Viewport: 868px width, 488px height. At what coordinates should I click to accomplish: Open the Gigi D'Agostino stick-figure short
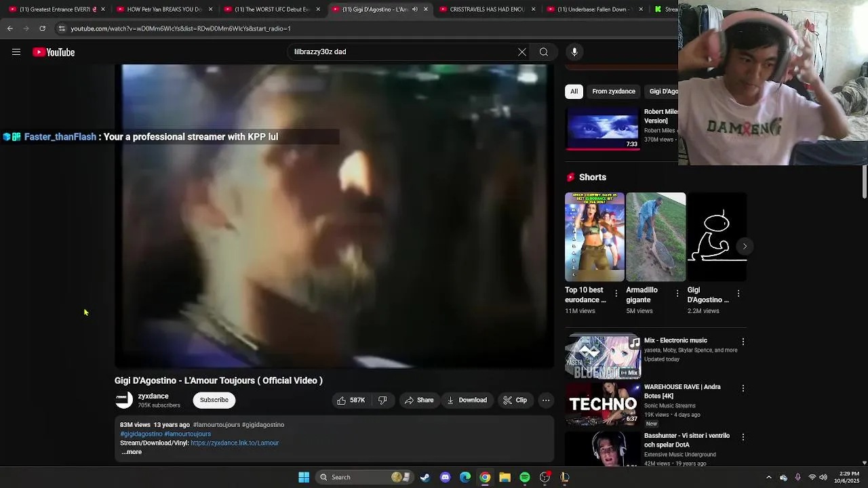click(x=717, y=237)
